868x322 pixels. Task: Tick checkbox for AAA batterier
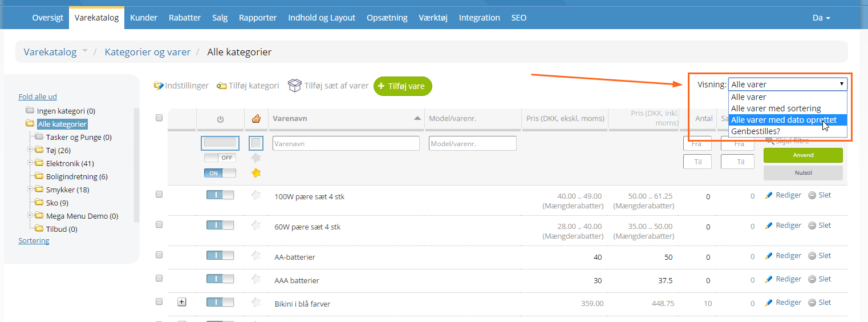click(x=159, y=278)
